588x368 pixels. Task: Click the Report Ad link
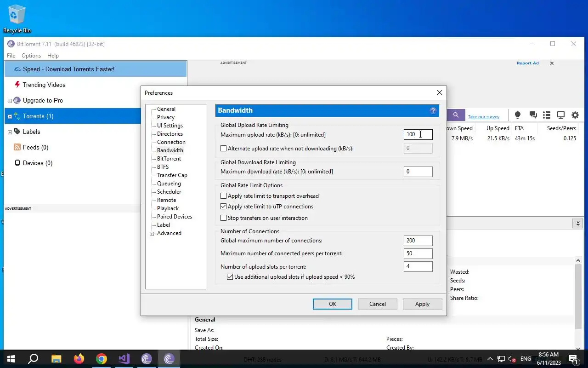[527, 63]
